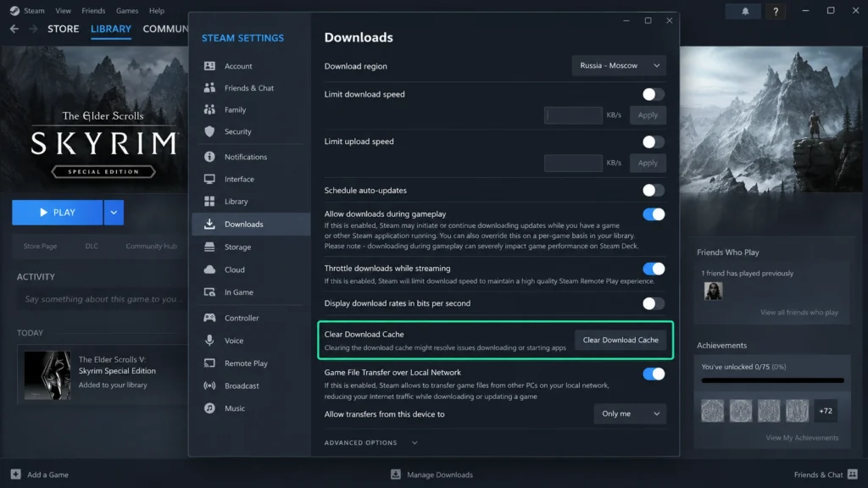Image resolution: width=868 pixels, height=488 pixels.
Task: Open the Play button dropdown arrow
Action: (114, 213)
